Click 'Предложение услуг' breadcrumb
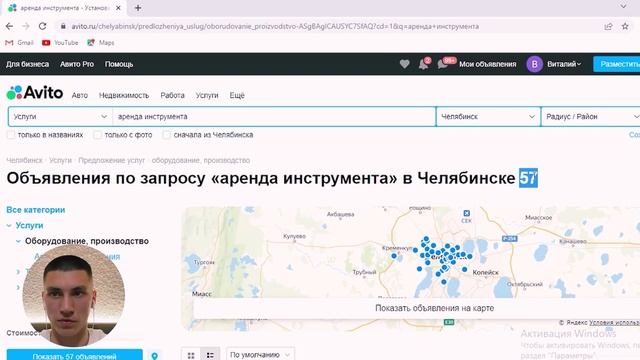The height and width of the screenshot is (360, 640). coord(111,160)
